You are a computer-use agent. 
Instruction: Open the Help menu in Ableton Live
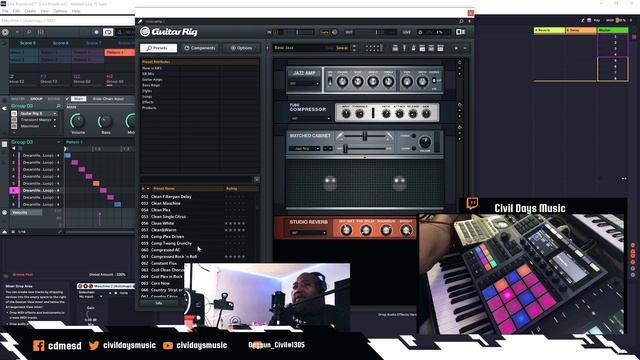click(76, 11)
